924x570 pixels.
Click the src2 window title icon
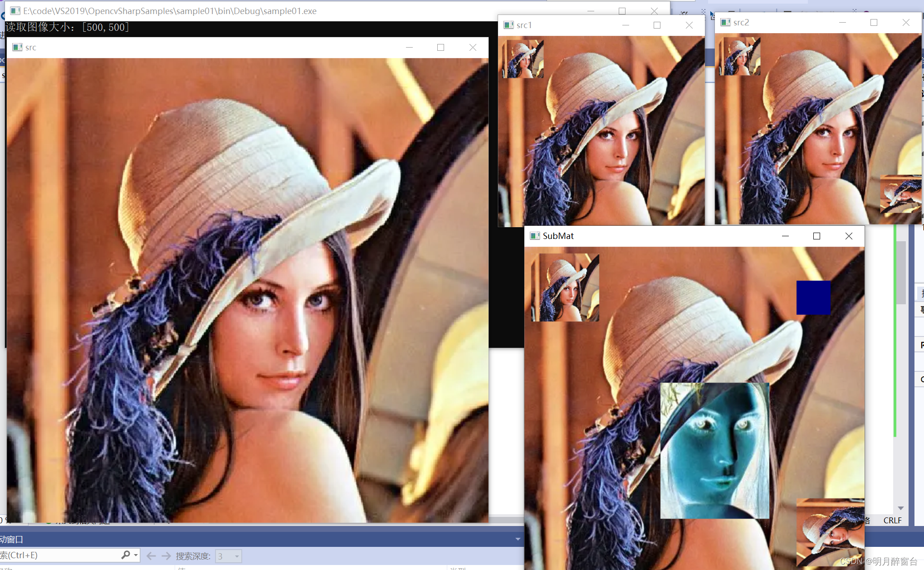(x=725, y=22)
